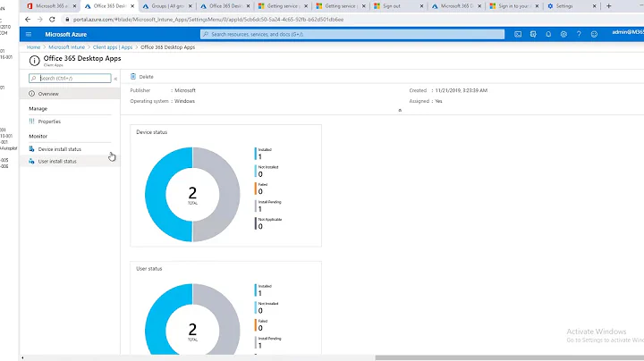Open portal settings gear icon
Viewport: 644px width, 361px height.
click(563, 35)
